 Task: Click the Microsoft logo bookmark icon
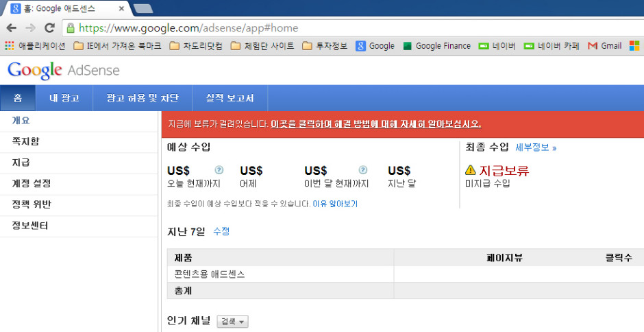634,46
